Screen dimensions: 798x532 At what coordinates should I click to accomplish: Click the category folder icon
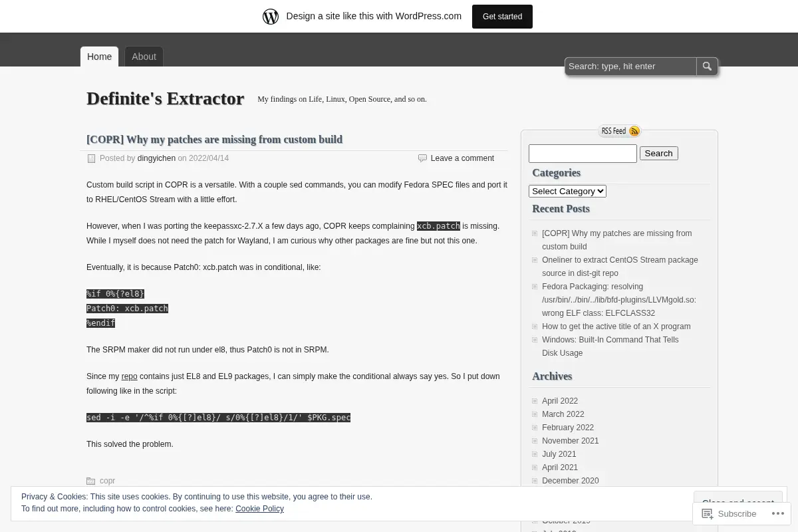(91, 481)
